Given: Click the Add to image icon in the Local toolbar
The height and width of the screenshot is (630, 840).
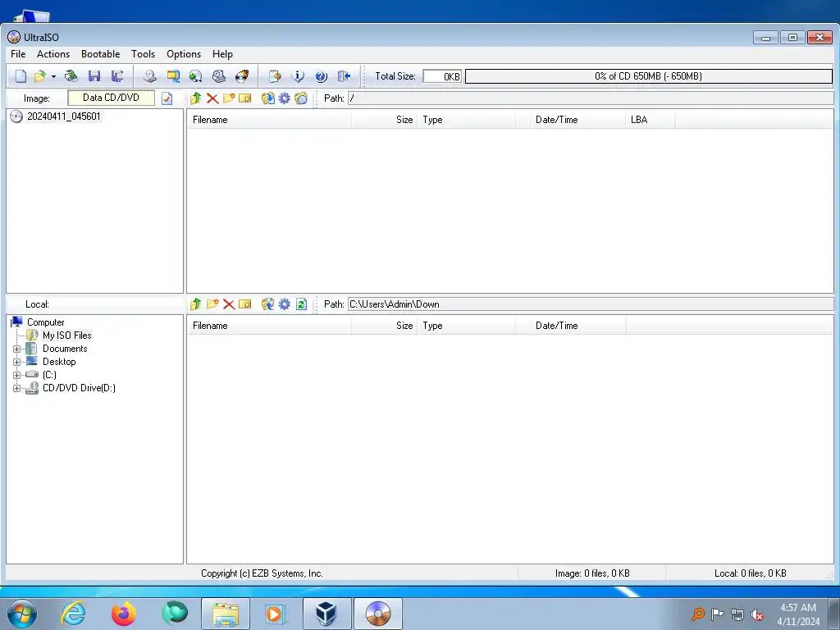Looking at the screenshot, I should [268, 304].
